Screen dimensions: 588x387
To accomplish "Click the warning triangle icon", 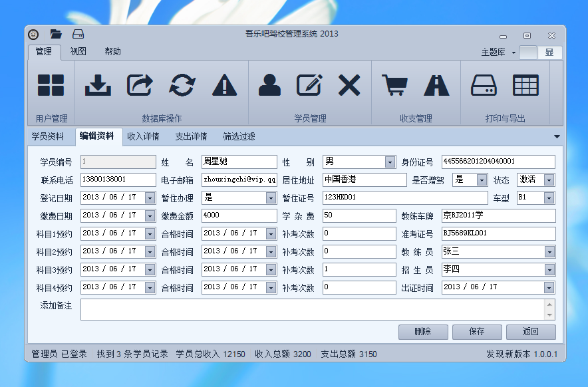I will (x=224, y=85).
